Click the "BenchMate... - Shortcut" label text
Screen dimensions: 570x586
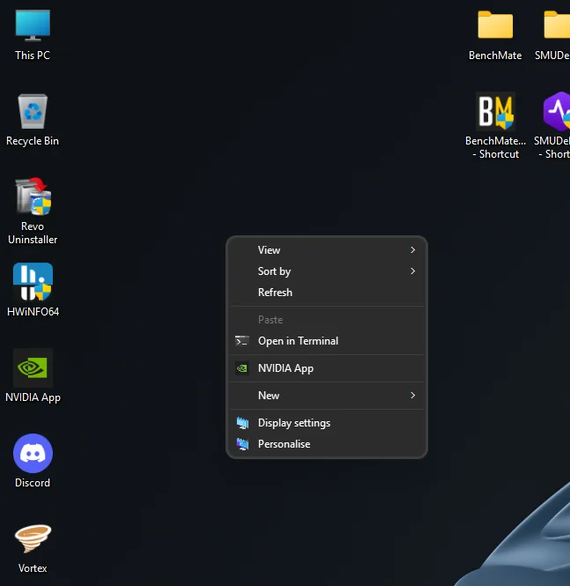click(496, 147)
